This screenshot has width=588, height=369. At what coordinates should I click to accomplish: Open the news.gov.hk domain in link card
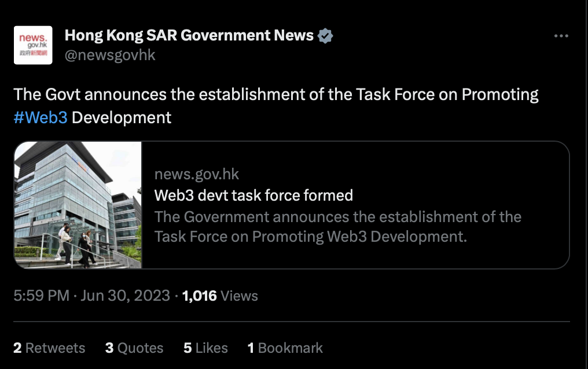pos(197,174)
